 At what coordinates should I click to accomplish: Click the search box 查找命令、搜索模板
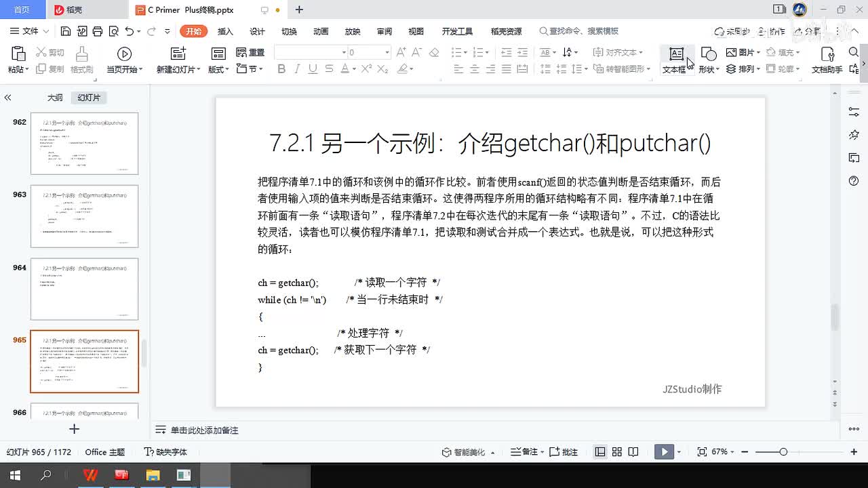(578, 31)
